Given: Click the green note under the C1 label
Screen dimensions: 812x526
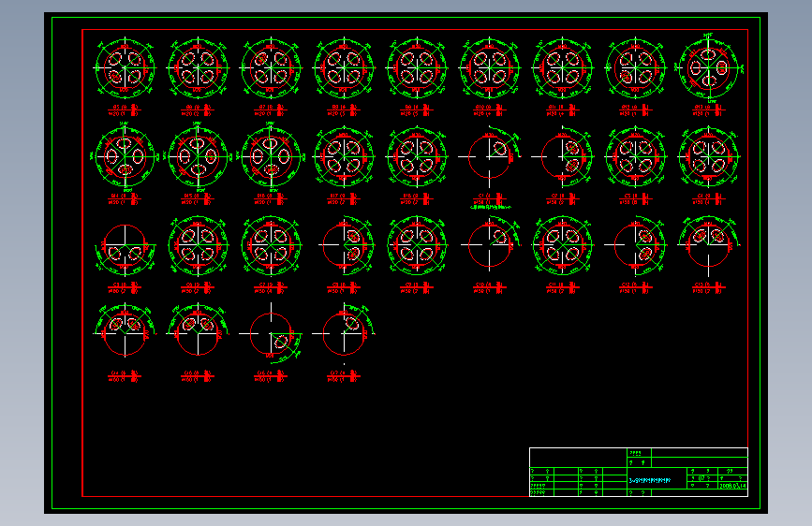Looking at the screenshot, I should (x=491, y=207).
